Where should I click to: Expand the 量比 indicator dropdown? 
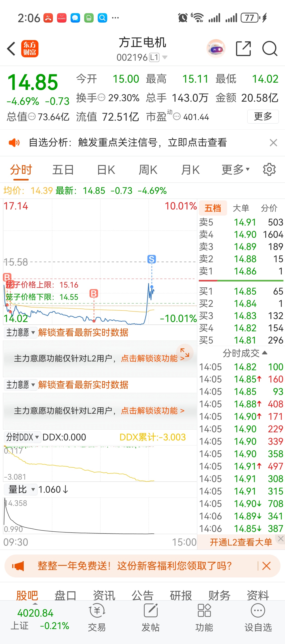[21, 490]
